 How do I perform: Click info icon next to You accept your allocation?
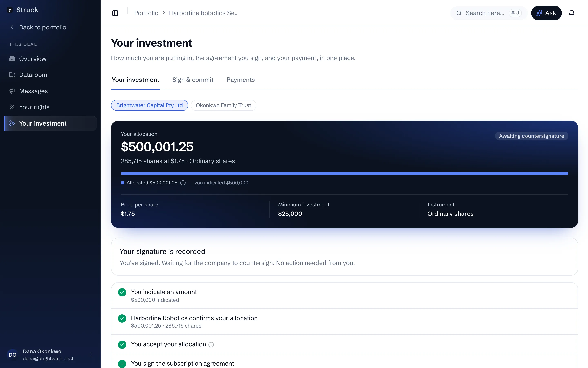tap(211, 345)
